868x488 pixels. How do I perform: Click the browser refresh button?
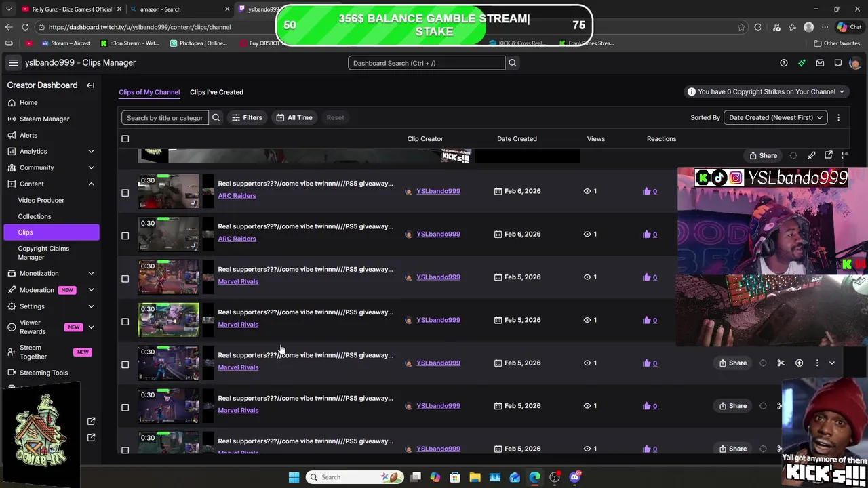click(25, 27)
